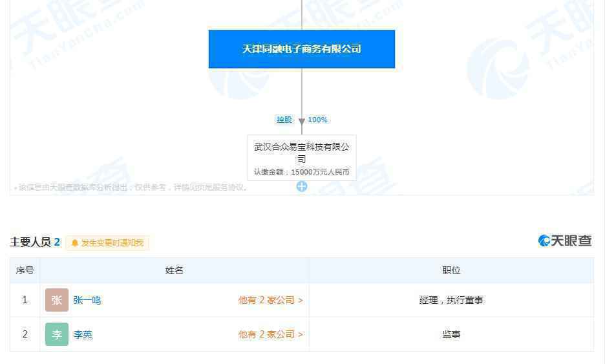605x364 pixels.
Task: Select the 认缴金额：15000万元人民币 text
Action: tap(302, 172)
